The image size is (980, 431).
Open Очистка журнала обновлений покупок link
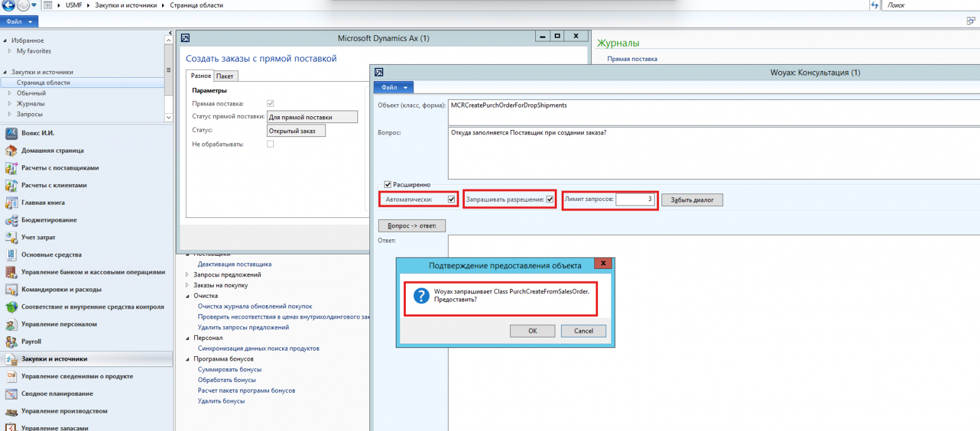pos(254,306)
